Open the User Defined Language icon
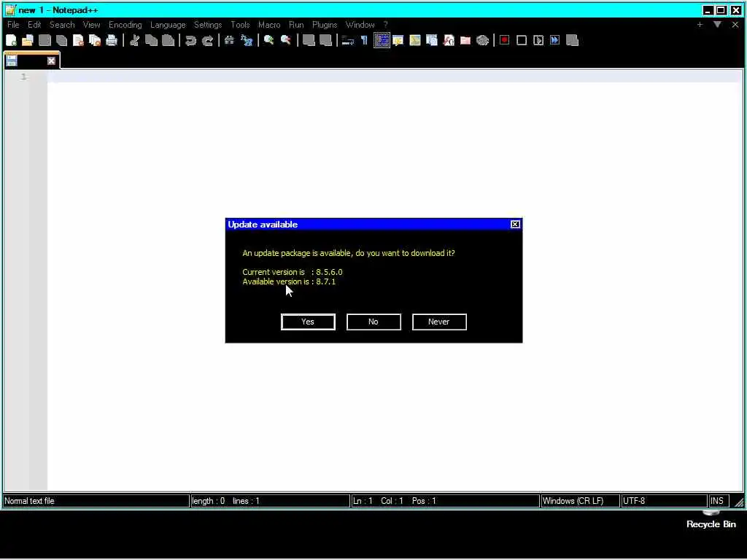The height and width of the screenshot is (560, 747). (398, 41)
